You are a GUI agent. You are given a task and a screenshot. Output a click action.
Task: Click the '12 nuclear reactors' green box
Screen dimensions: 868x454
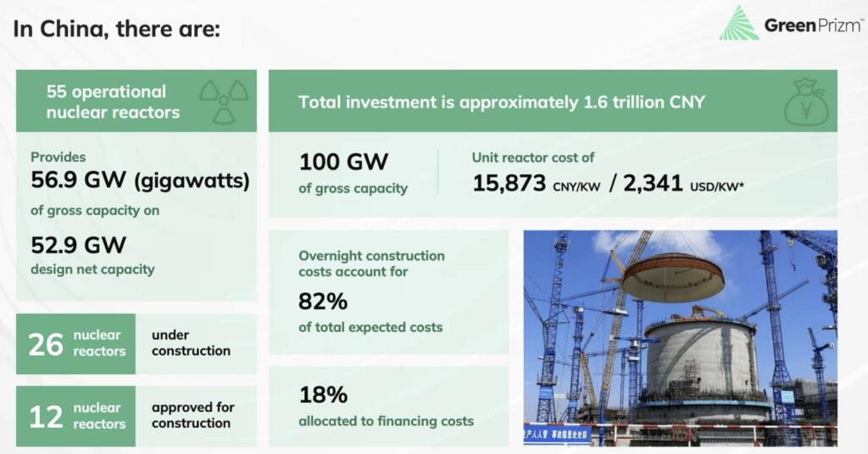click(75, 416)
